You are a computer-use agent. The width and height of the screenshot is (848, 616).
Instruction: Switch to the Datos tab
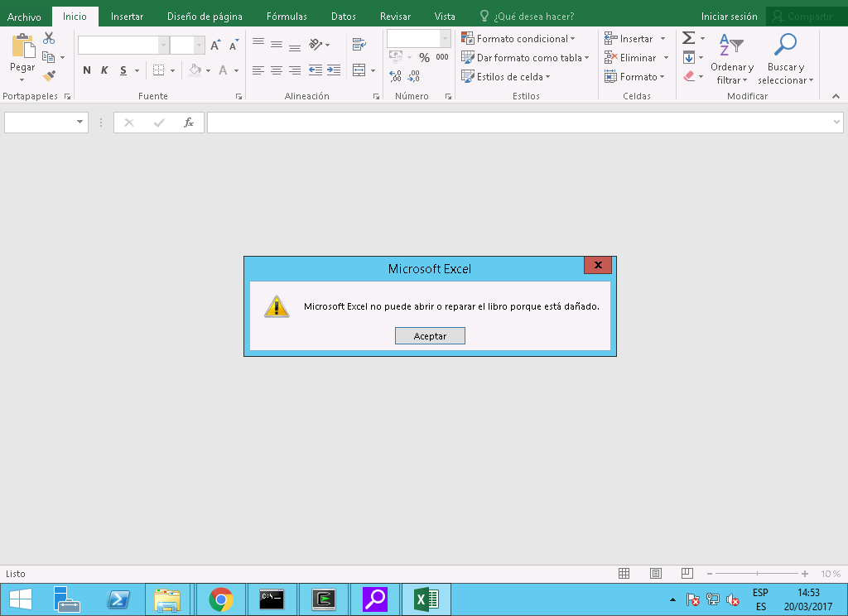[x=344, y=17]
